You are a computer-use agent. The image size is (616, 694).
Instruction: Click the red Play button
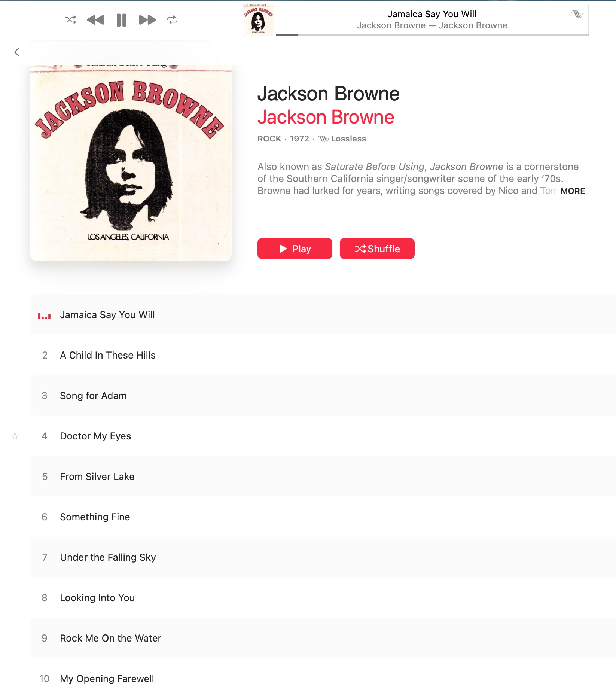[295, 249]
